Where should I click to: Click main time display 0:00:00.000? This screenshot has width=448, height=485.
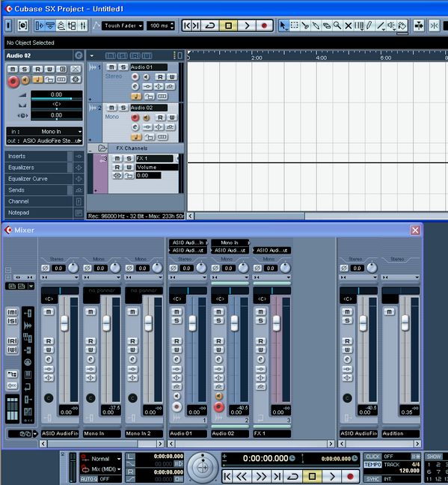(266, 458)
